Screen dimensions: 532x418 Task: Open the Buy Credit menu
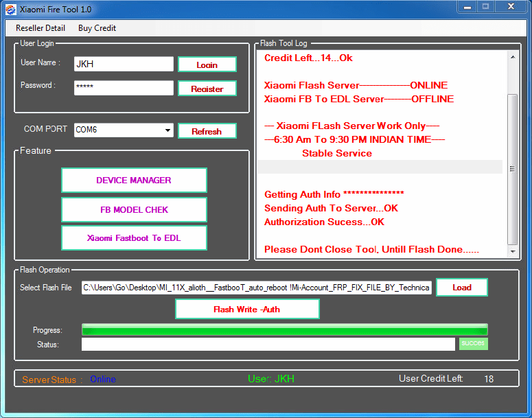pyautogui.click(x=97, y=28)
